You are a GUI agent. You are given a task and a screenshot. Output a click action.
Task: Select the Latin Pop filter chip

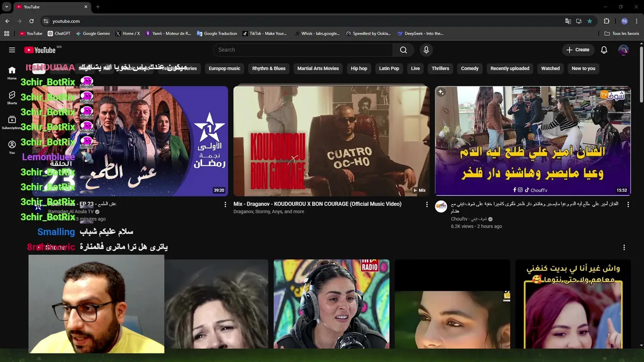[389, 68]
